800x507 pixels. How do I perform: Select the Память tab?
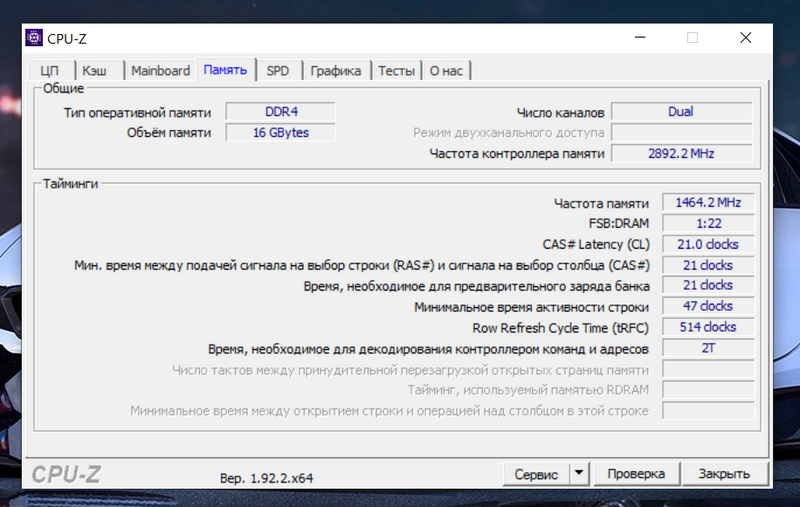tap(225, 70)
